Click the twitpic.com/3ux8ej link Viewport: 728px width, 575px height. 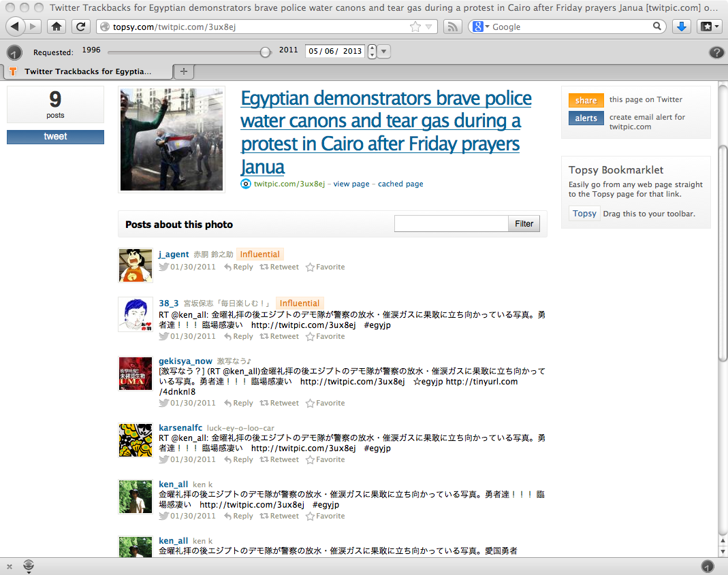289,184
